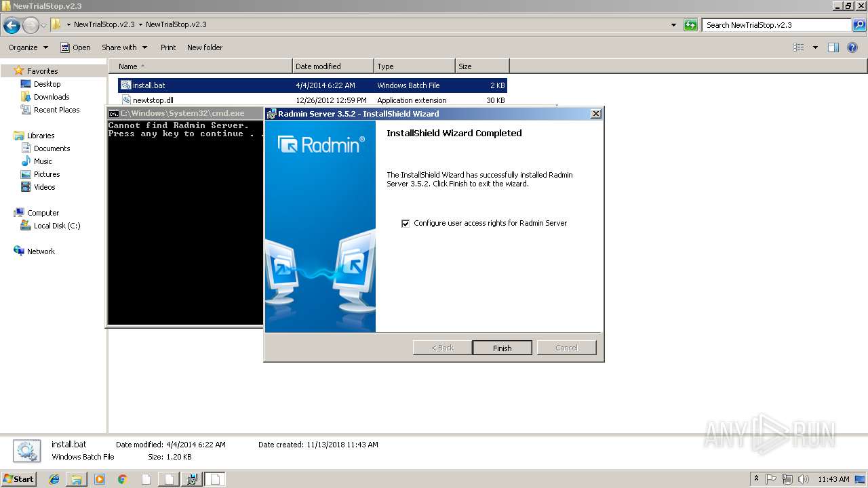
Task: Expand the first NewTrialStop.v2.3 breadcrumb arrow
Action: (x=140, y=25)
